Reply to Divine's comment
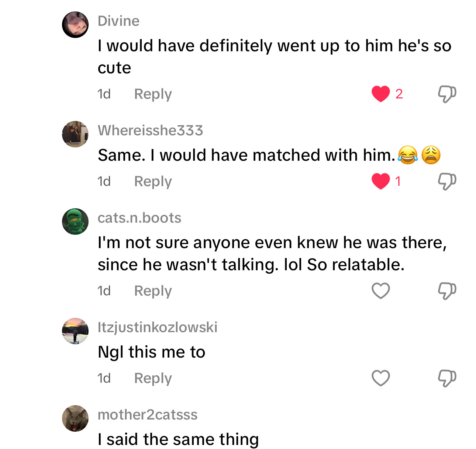Screen dimensions: 476x449 [153, 94]
